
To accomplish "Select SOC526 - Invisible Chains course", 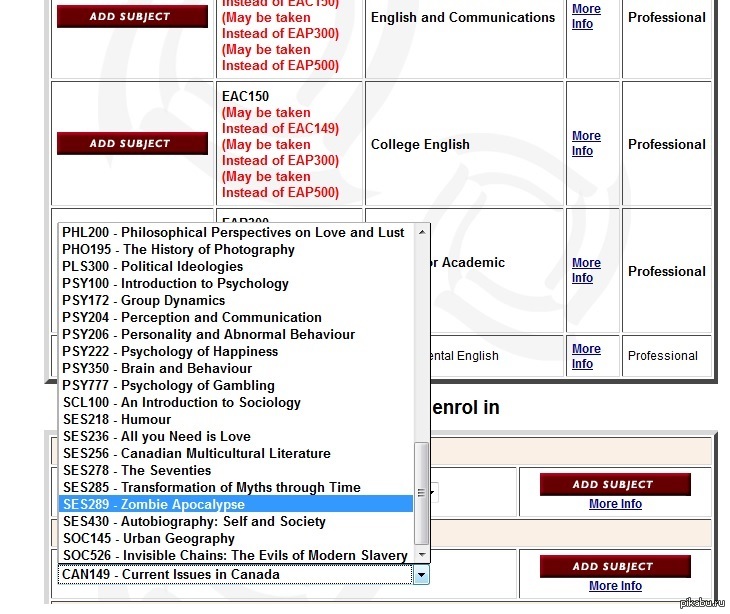I will (x=235, y=555).
